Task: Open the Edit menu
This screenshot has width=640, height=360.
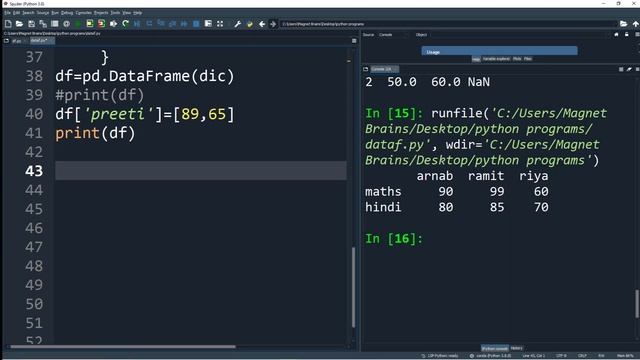Action: pyautogui.click(x=16, y=13)
